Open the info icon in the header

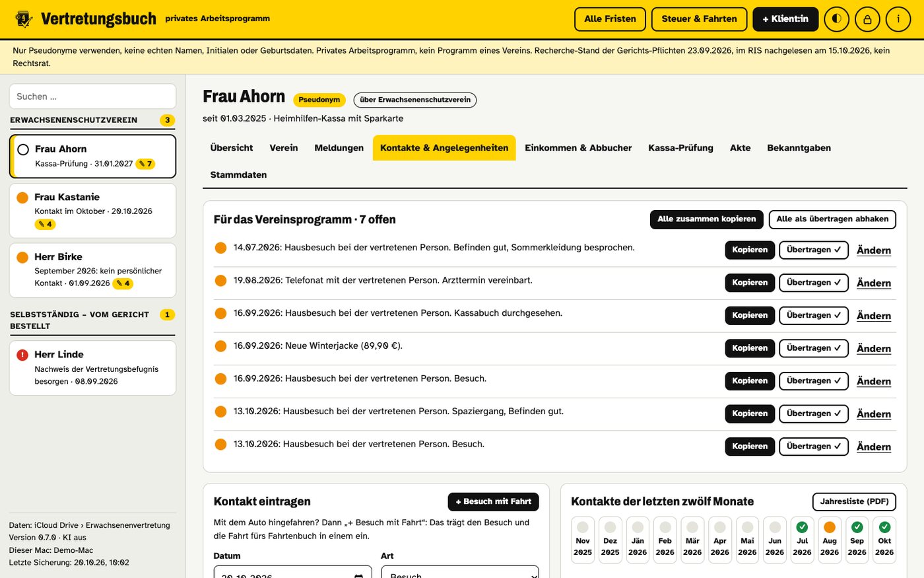[x=898, y=19]
